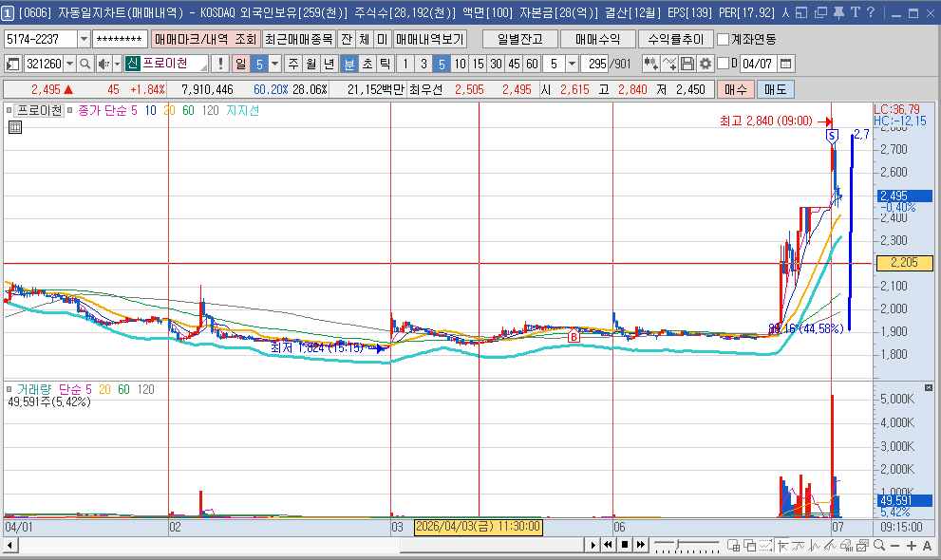The height and width of the screenshot is (560, 941).
Task: Click the exclamation mark info icon
Action: pos(220,64)
